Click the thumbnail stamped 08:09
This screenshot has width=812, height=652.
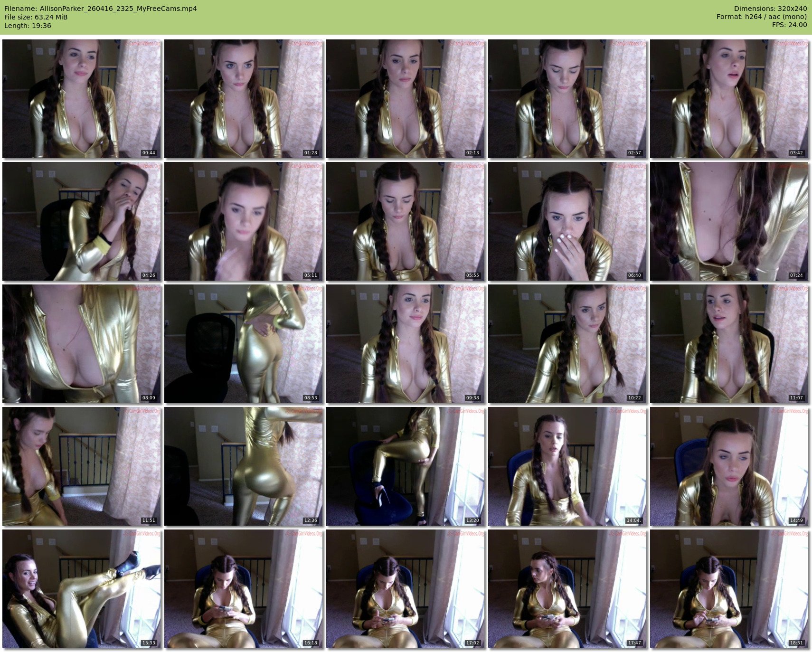pos(82,344)
